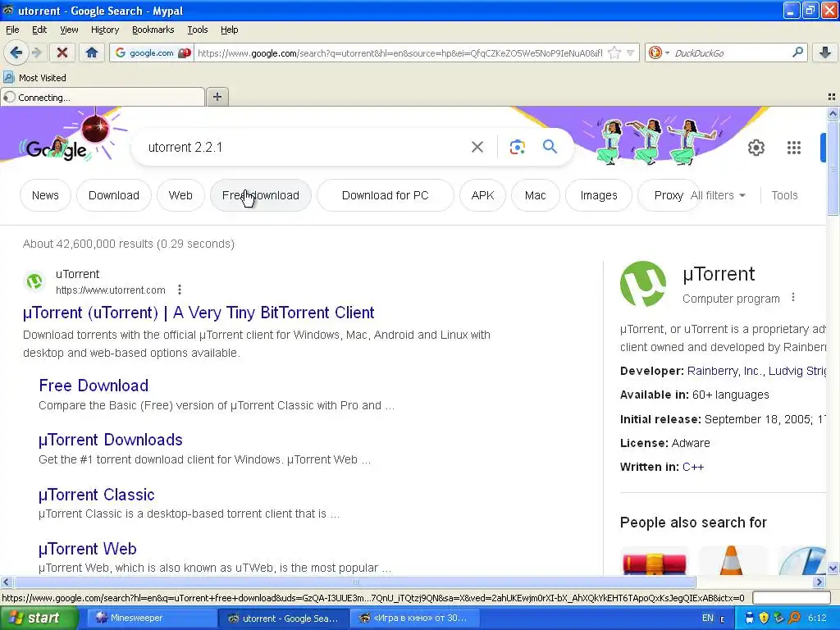Click the WinRAR books thumbnail
Viewport: 840px width, 630px height.
point(654,560)
